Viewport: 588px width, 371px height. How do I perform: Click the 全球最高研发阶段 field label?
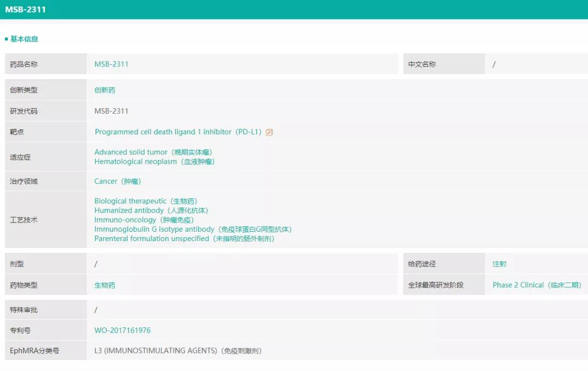(436, 285)
